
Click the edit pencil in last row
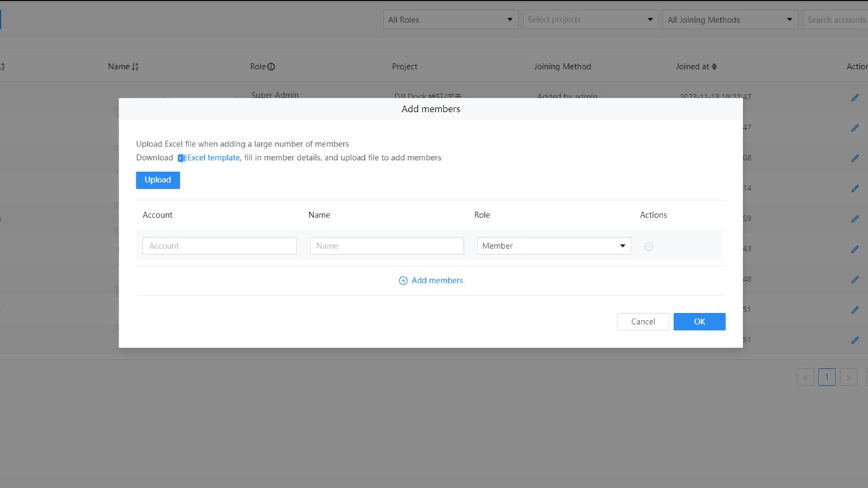coord(854,340)
